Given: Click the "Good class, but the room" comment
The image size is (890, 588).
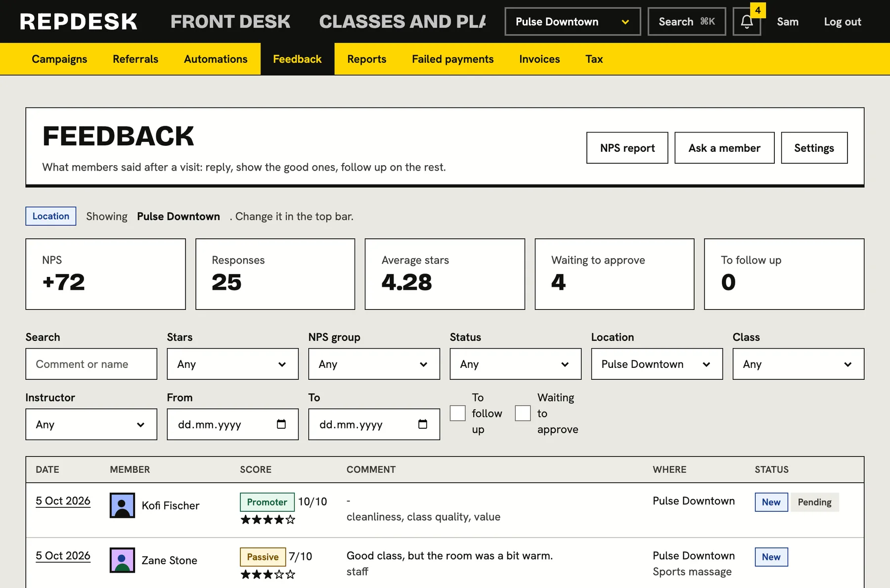Looking at the screenshot, I should pos(449,556).
